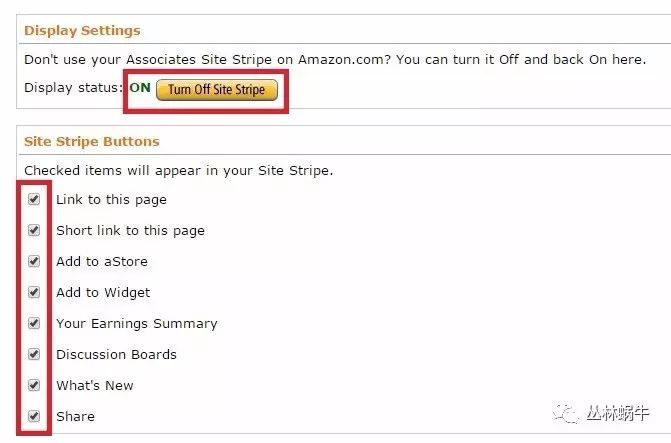Click the 'Short link to this page' text label

point(130,231)
